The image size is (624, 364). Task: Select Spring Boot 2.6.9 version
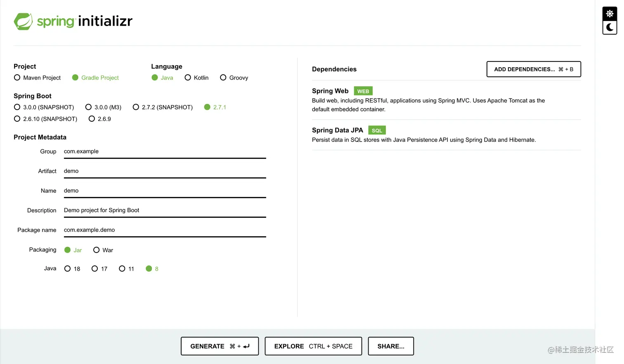pos(100,119)
